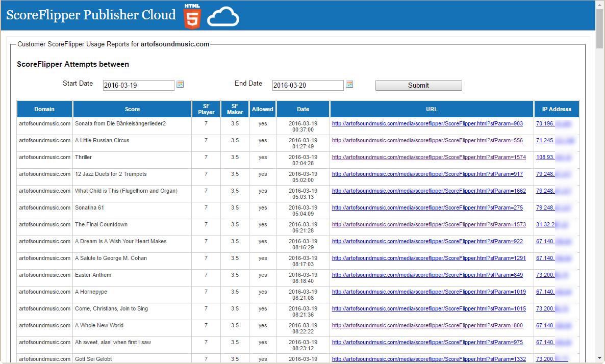
Task: Sort by the SF Player column header
Action: point(206,109)
